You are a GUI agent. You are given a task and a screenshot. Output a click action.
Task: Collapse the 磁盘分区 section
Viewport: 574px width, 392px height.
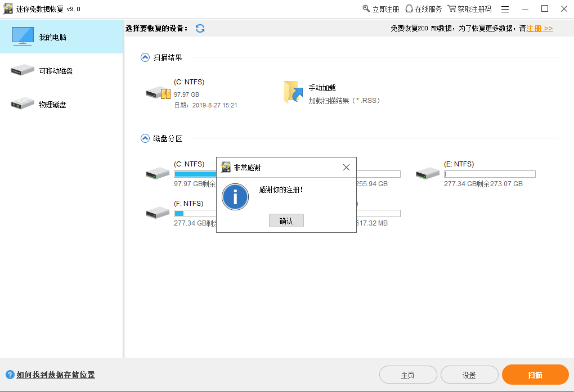point(145,138)
